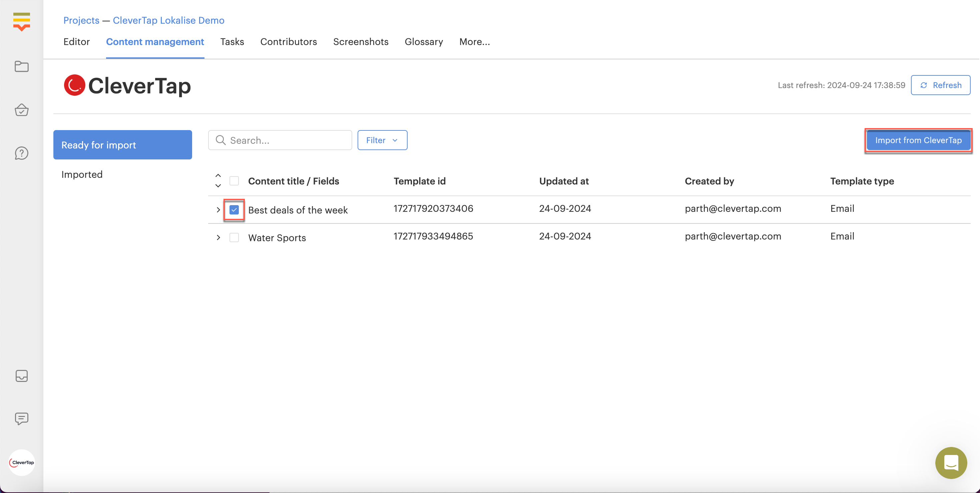Click the Content title / Fields column header
This screenshot has height=493, width=980.
(x=293, y=181)
